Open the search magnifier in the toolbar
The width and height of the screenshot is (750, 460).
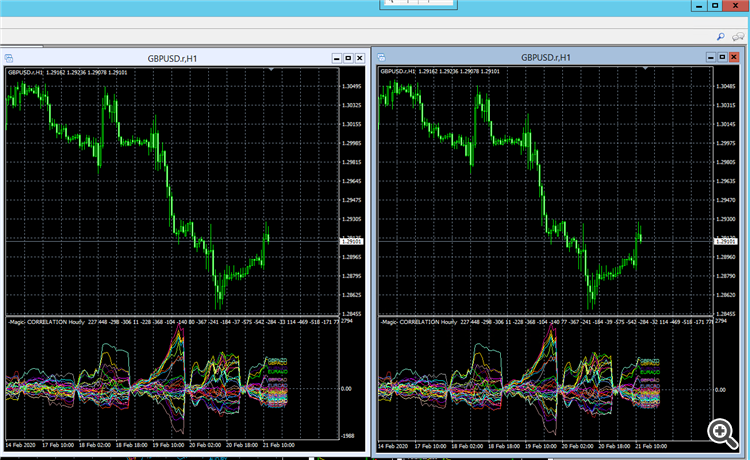pos(720,37)
